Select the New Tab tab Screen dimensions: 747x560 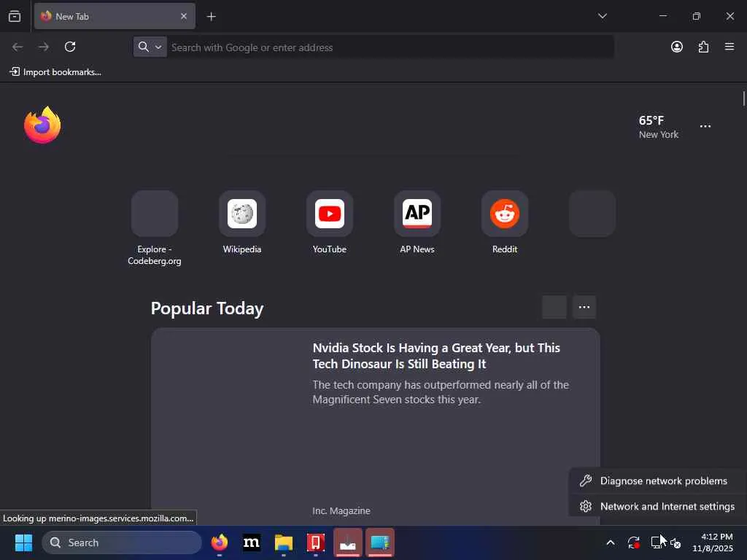115,16
